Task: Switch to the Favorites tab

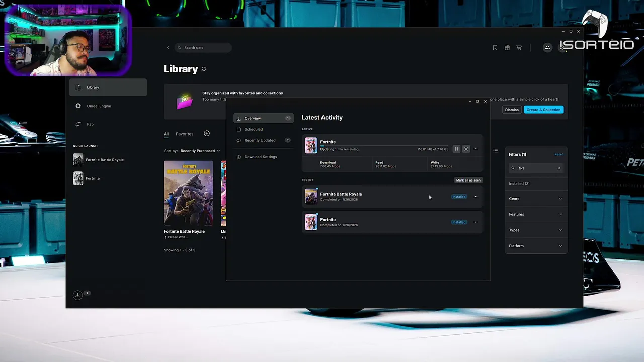Action: click(x=185, y=134)
